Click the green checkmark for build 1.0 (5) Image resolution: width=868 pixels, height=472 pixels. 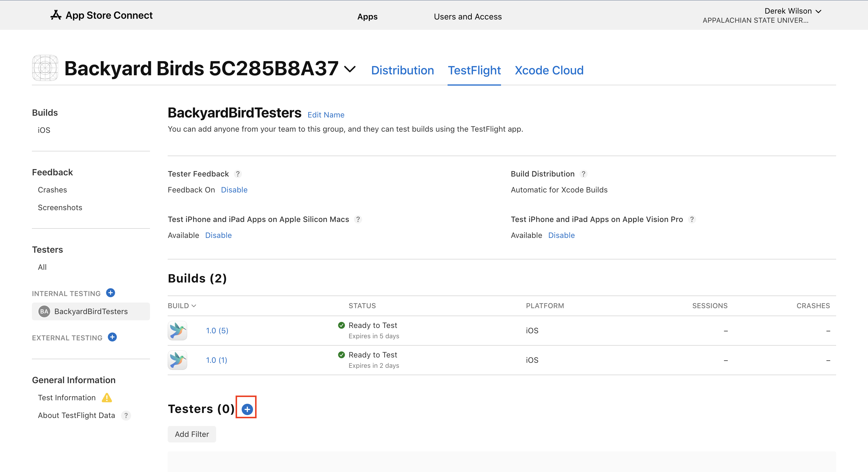(x=341, y=325)
